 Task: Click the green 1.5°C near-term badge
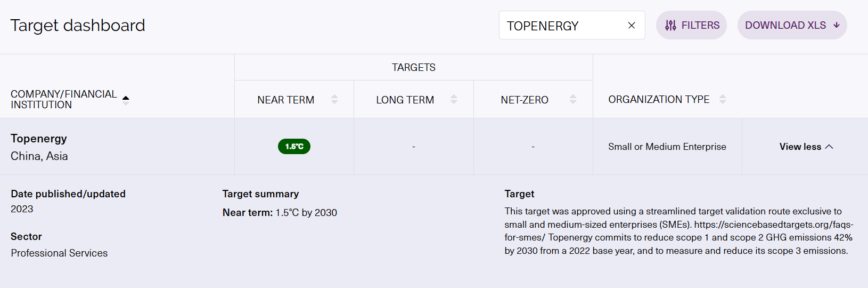294,147
